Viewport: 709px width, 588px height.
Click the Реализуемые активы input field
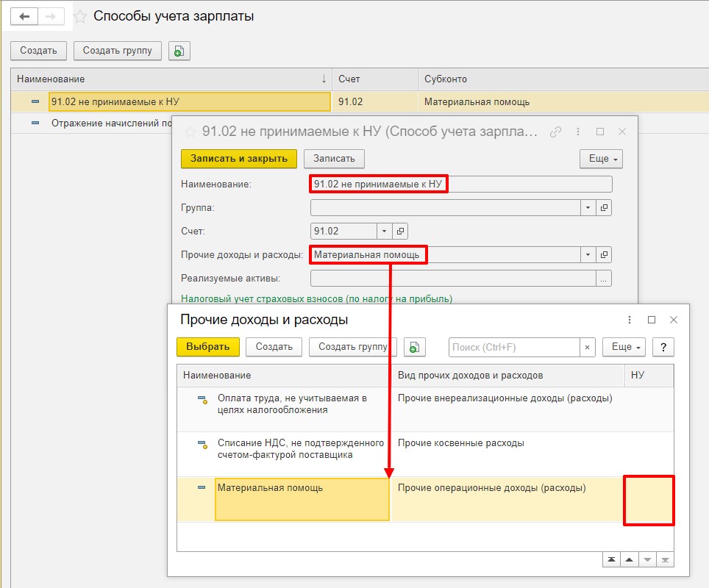coord(453,279)
